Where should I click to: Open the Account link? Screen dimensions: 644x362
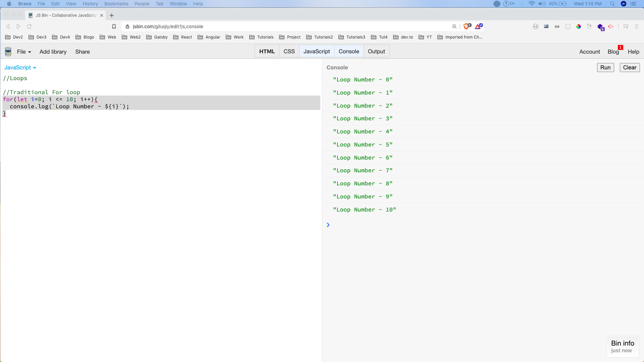(x=589, y=52)
